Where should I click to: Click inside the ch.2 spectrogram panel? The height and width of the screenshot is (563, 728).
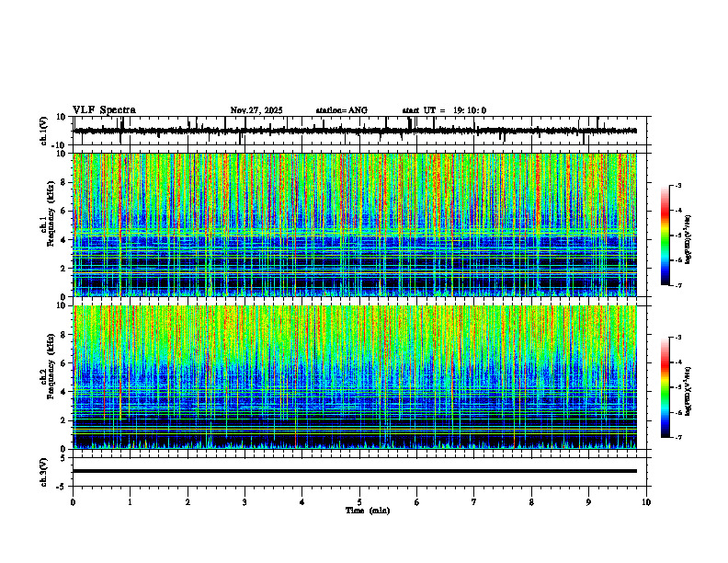[x=355, y=377]
